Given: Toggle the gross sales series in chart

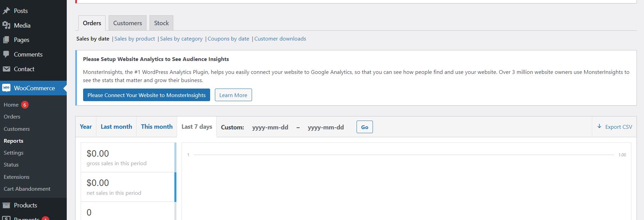Looking at the screenshot, I should click(128, 157).
